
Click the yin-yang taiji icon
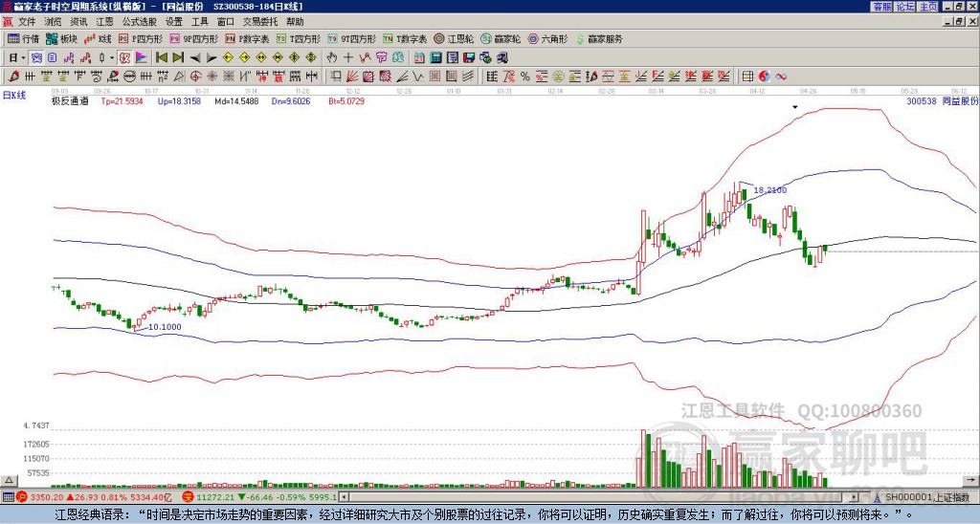[765, 76]
